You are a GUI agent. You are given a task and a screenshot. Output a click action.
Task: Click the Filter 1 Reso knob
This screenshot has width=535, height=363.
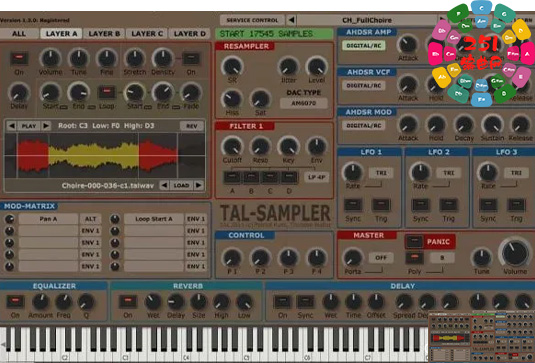[260, 147]
